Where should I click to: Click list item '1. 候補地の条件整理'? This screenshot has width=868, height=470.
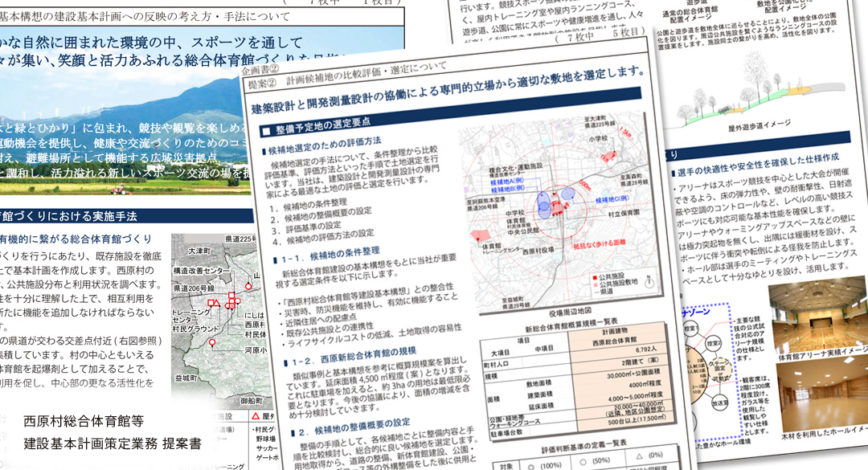pos(309,205)
